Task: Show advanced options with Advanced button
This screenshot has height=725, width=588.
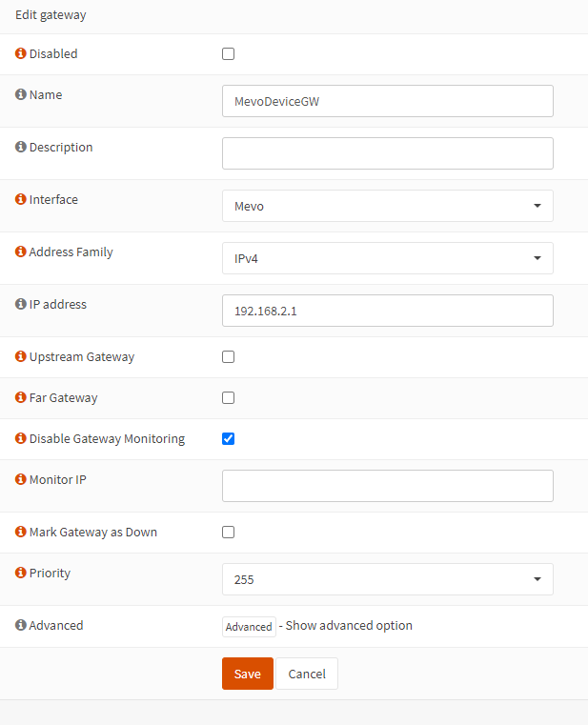Action: click(x=249, y=627)
